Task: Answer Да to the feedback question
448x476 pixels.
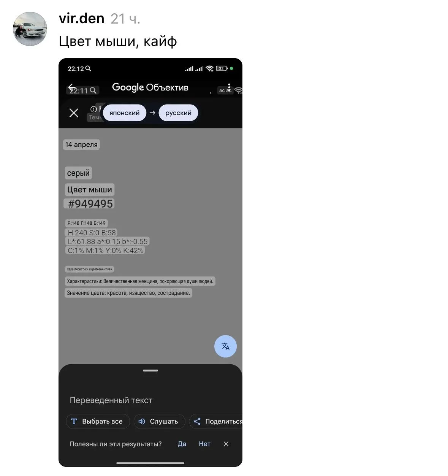Action: tap(182, 444)
